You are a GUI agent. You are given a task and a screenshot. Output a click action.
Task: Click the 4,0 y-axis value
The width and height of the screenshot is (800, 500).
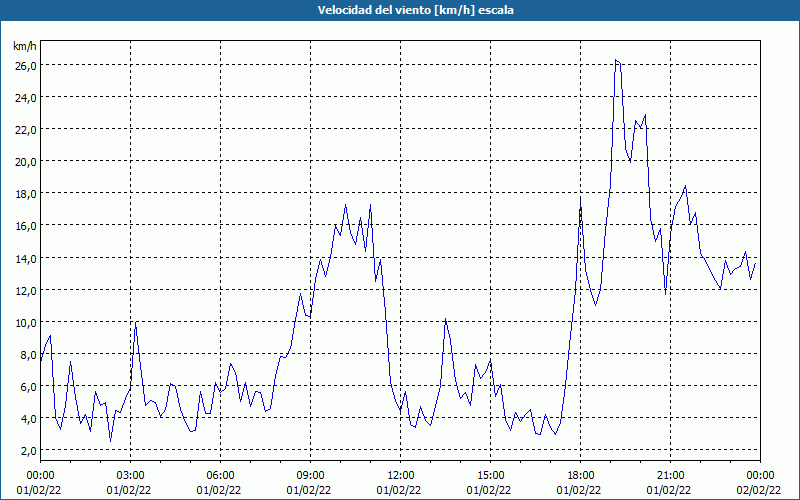tap(28, 419)
